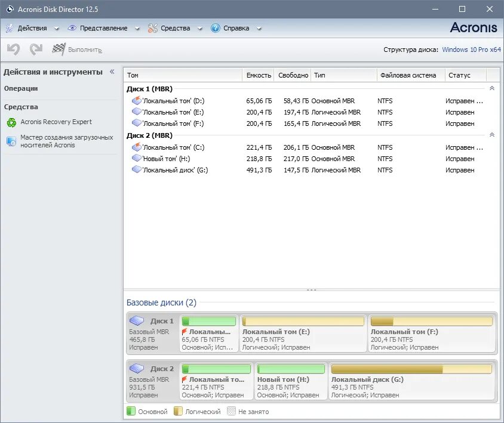The width and height of the screenshot is (504, 423).
Task: Select Новый том (H:) block in disk map
Action: coord(291,381)
